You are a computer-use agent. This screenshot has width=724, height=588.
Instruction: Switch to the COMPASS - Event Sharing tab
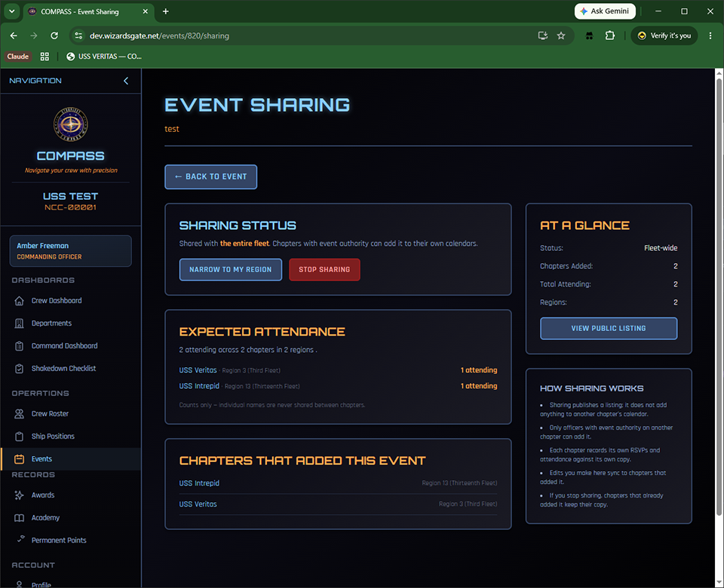(x=87, y=11)
